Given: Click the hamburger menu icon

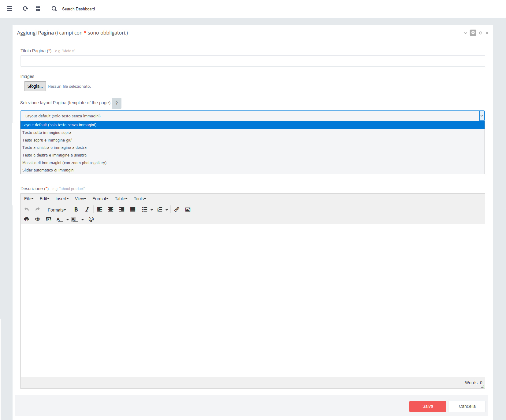Looking at the screenshot, I should tap(9, 9).
